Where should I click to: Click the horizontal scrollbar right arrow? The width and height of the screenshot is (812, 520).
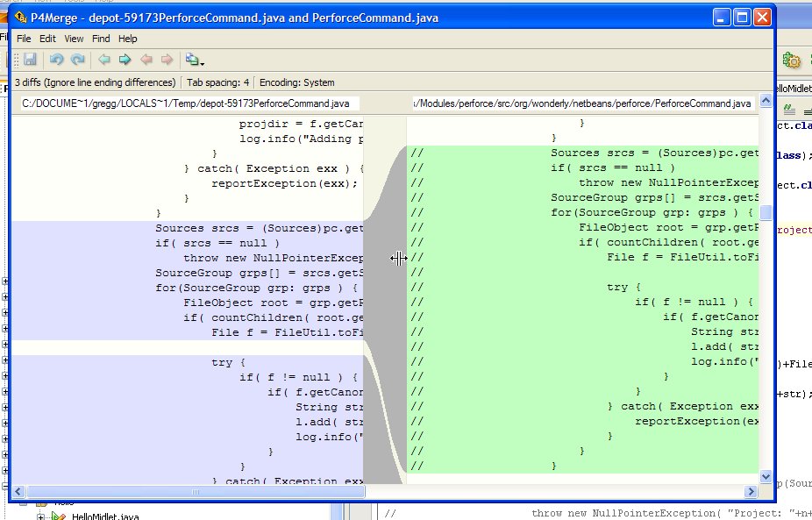[751, 492]
